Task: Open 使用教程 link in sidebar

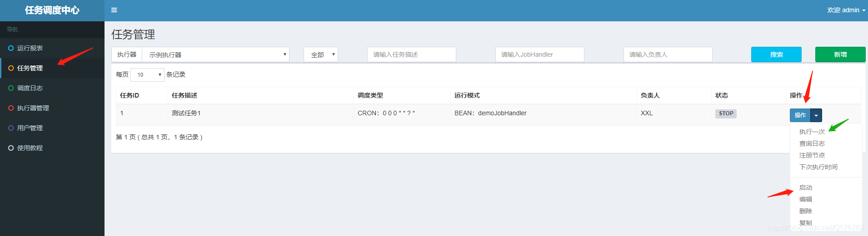Action: pyautogui.click(x=52, y=148)
